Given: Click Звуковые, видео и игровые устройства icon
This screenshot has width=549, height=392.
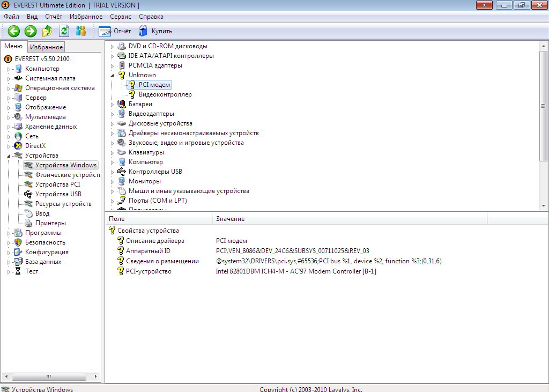Looking at the screenshot, I should pos(122,143).
